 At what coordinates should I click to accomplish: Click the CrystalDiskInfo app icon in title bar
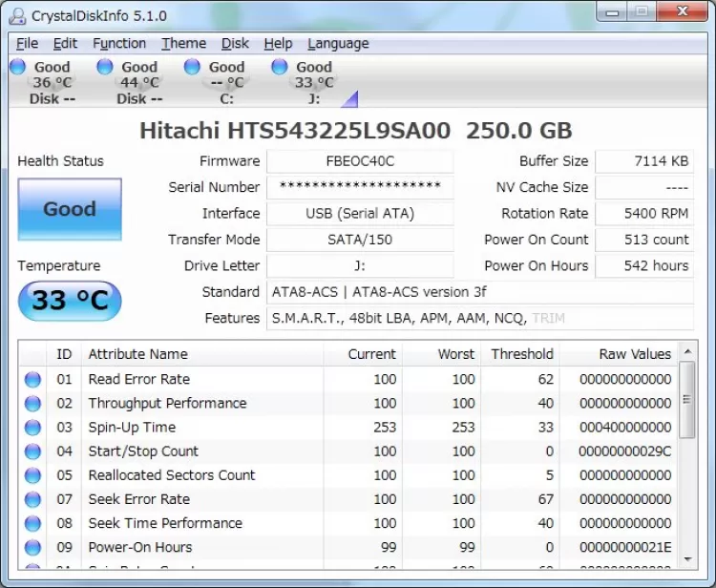[x=16, y=15]
